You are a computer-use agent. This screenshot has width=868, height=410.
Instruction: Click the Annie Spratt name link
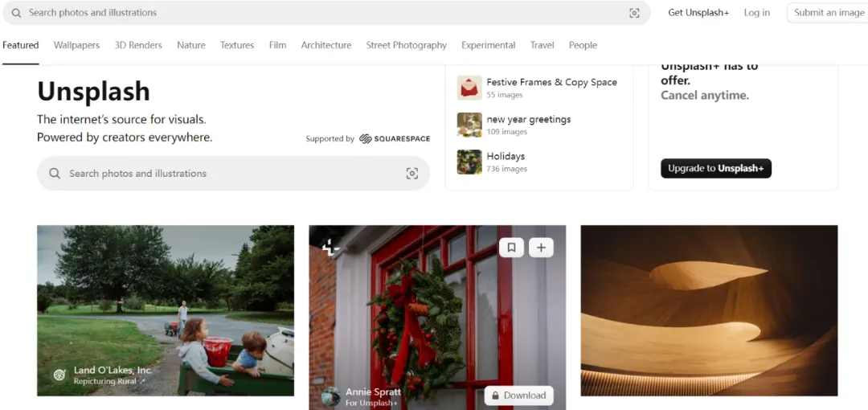[x=373, y=392]
